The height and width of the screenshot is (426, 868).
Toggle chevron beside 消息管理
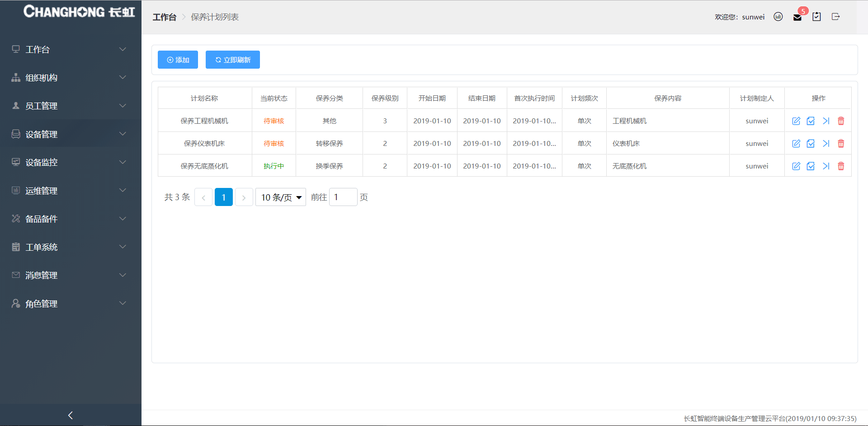123,275
